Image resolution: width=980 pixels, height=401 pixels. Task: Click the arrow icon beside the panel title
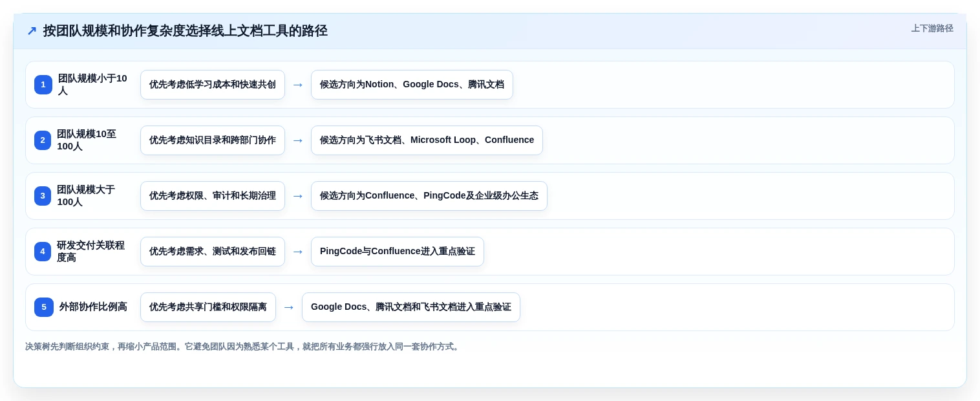tap(32, 31)
